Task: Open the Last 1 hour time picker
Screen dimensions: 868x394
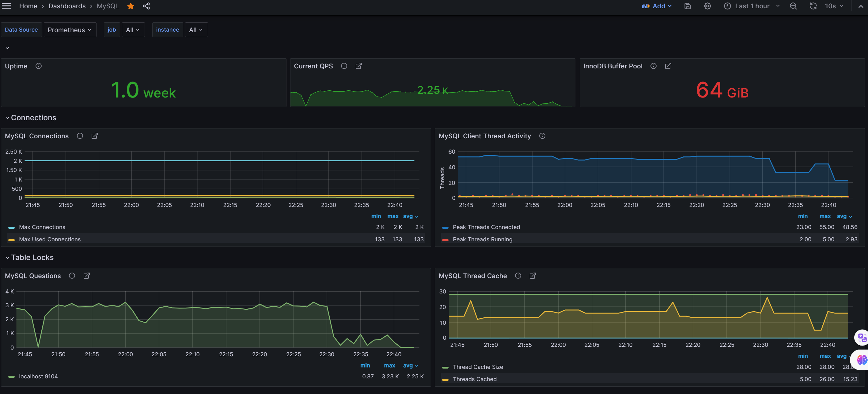Action: coord(752,6)
